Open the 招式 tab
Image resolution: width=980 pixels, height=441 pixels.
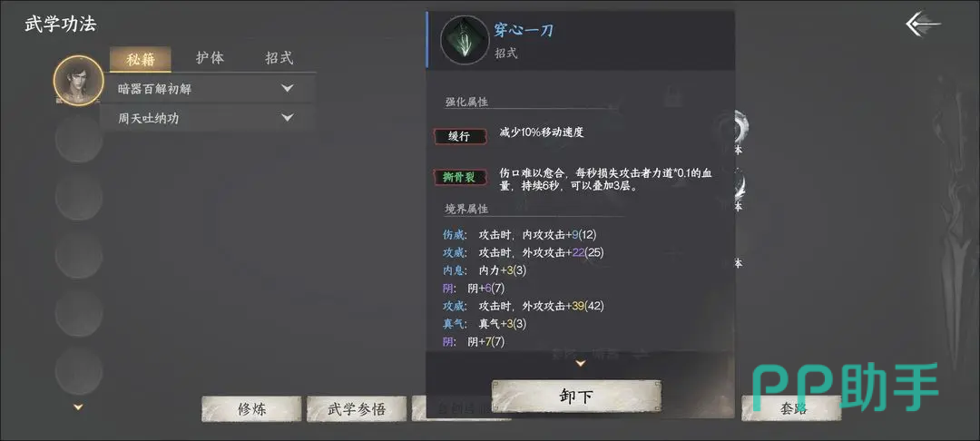coord(279,59)
